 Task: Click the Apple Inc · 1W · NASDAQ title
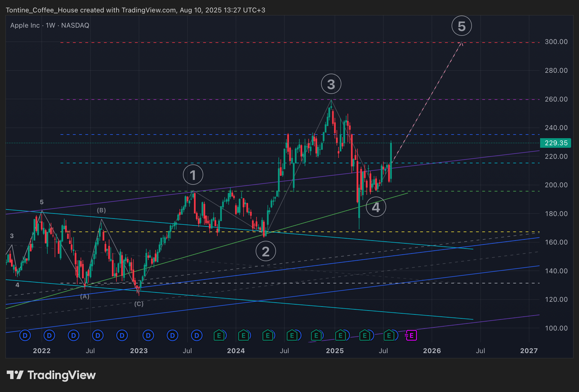click(50, 25)
